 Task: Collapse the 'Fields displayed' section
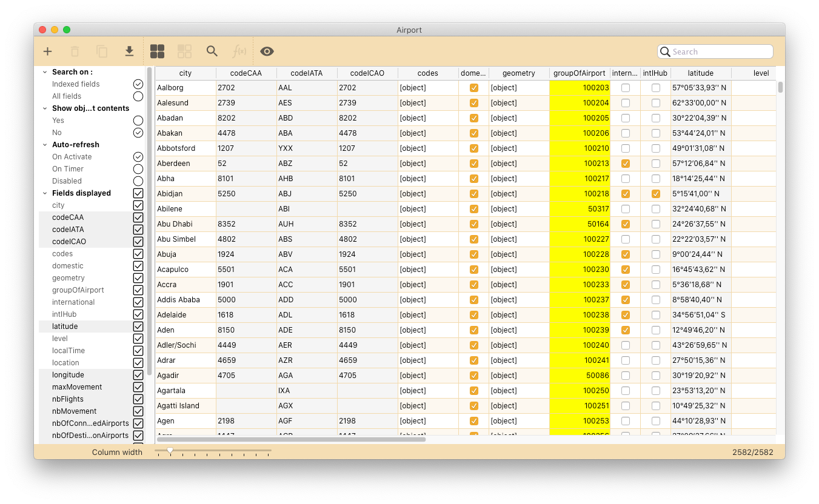pos(45,193)
